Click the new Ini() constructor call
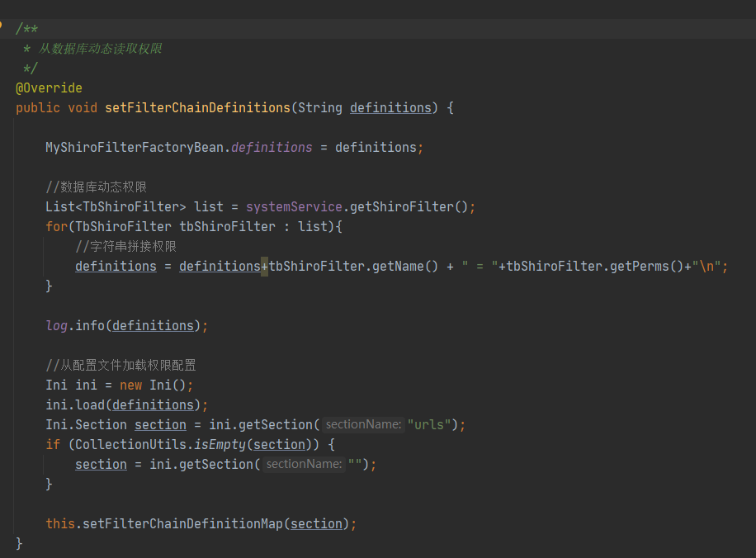756x558 pixels. pyautogui.click(x=153, y=385)
